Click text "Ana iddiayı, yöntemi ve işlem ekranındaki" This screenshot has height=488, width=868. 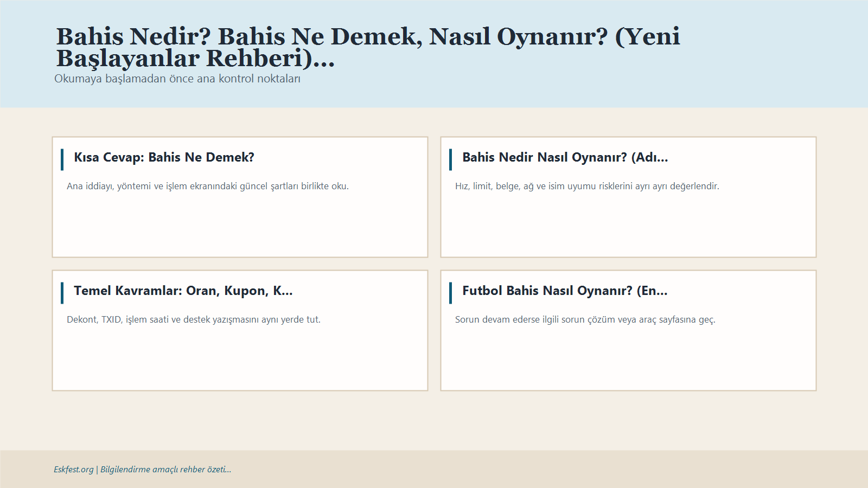tap(152, 186)
